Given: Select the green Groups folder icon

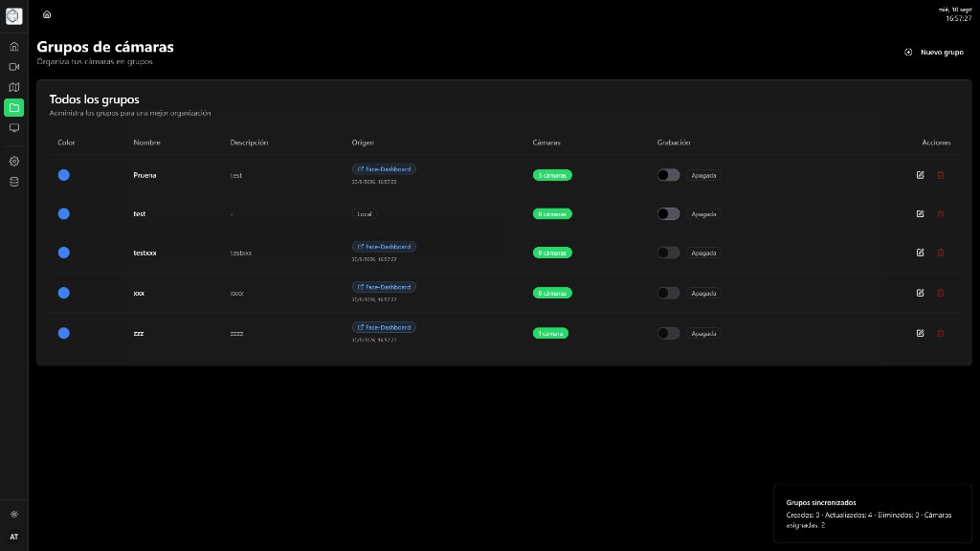Looking at the screenshot, I should [x=13, y=107].
